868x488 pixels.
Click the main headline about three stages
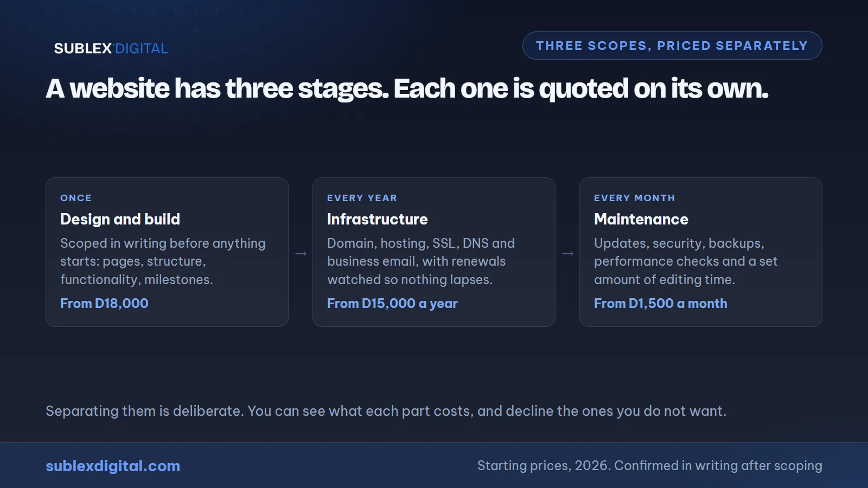407,88
